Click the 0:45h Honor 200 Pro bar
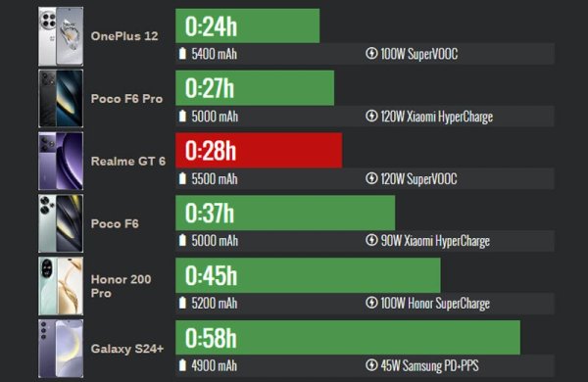Viewport: 588px width, 382px height. click(x=308, y=275)
